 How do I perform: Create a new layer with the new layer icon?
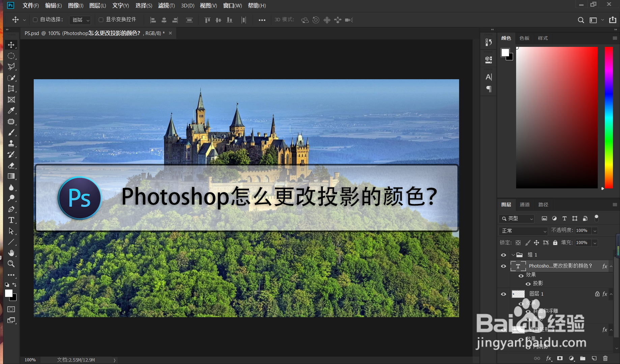click(594, 358)
